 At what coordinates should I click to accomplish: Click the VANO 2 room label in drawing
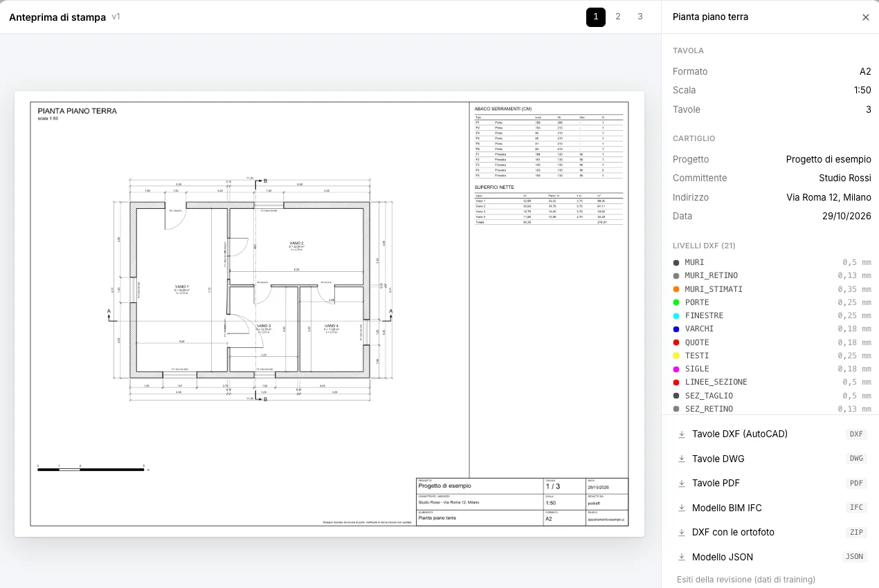(297, 244)
